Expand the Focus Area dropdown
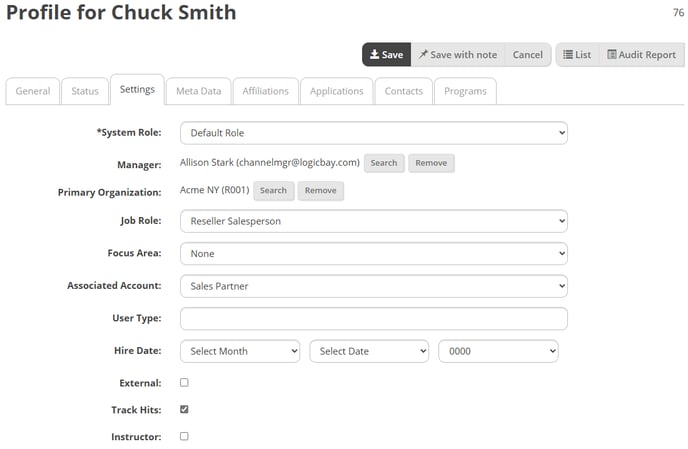The width and height of the screenshot is (688, 449). pyautogui.click(x=374, y=254)
